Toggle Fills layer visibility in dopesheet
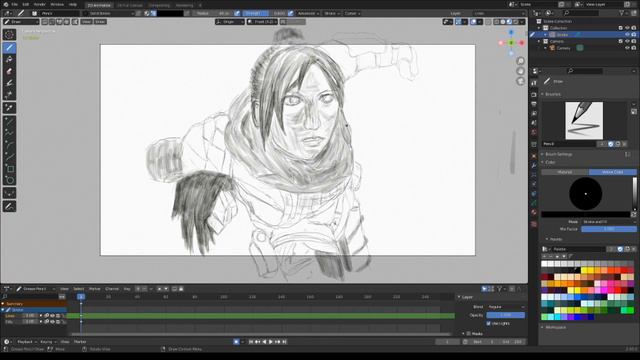 (52, 322)
